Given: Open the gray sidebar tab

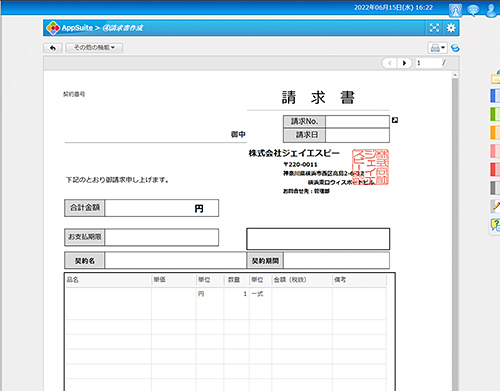Looking at the screenshot, I should click(x=495, y=188).
